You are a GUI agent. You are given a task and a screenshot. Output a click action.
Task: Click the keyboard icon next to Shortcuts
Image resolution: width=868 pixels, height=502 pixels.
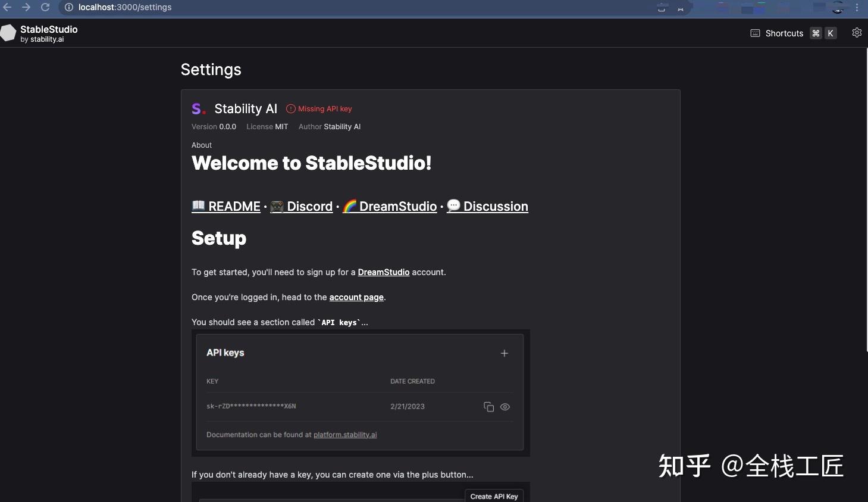tap(755, 33)
